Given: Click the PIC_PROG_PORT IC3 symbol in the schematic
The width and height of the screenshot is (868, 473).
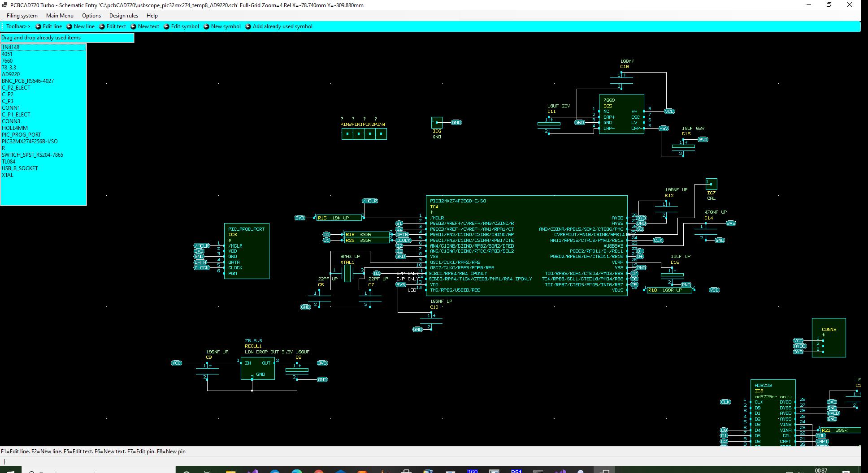Looking at the screenshot, I should [x=247, y=251].
